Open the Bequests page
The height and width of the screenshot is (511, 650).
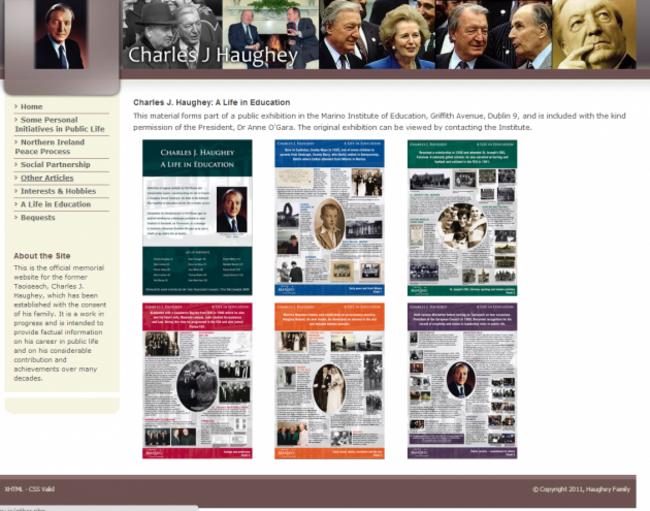pyautogui.click(x=38, y=218)
